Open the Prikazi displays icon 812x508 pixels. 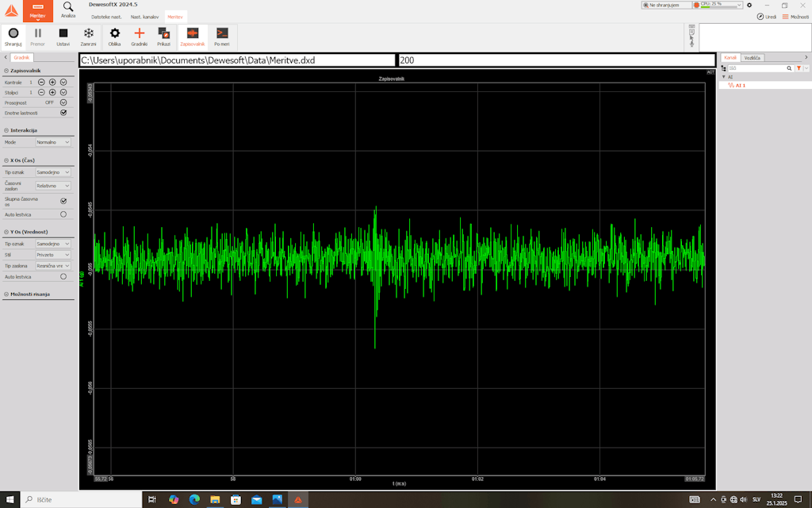[x=163, y=37]
